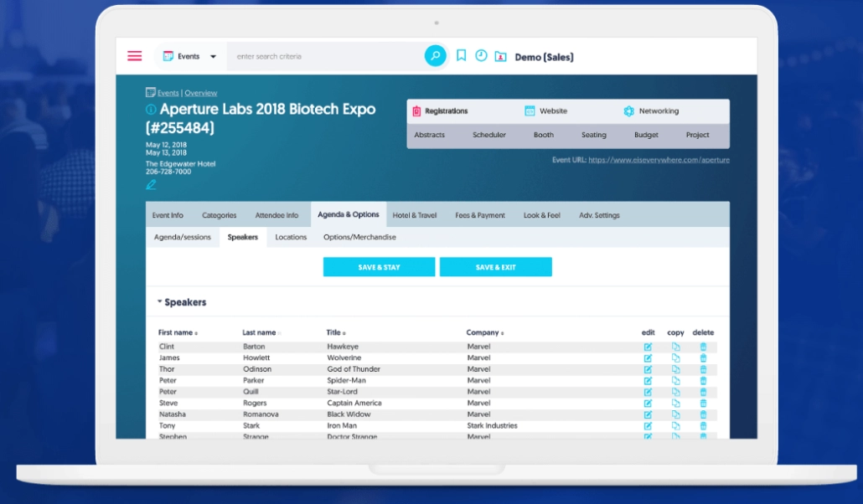
Task: Sort speakers by Last name column
Action: tap(261, 333)
